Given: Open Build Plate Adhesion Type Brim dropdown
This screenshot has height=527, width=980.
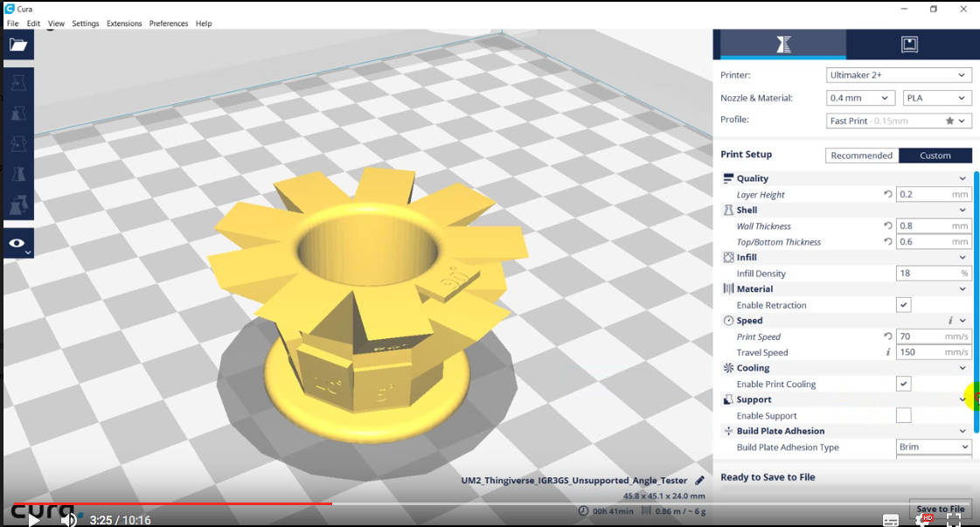Looking at the screenshot, I should 934,447.
